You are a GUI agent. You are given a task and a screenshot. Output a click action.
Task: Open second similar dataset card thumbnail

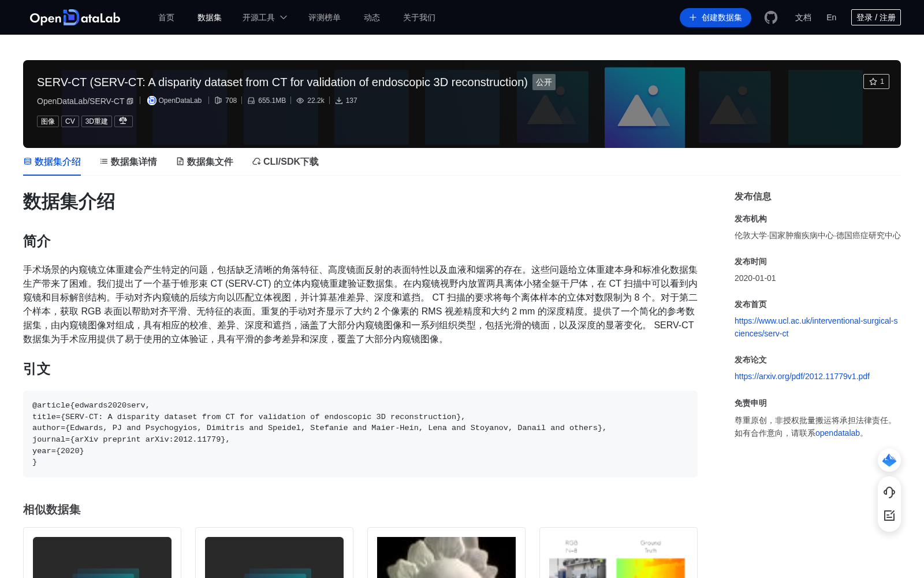[274, 557]
